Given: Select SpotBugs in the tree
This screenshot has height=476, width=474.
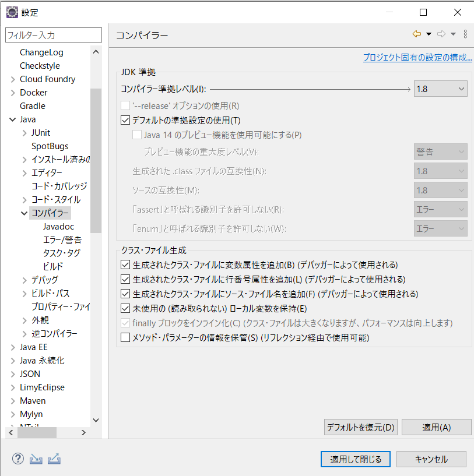Looking at the screenshot, I should 50,146.
